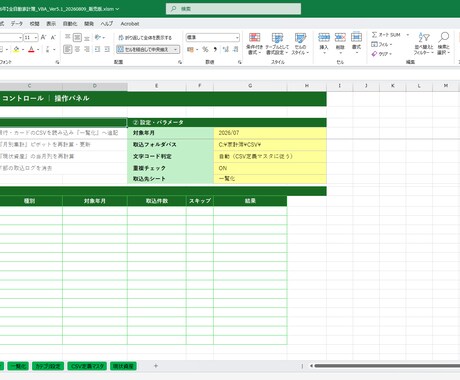Open conditional formatting (条件付き書式)
The width and height of the screenshot is (460, 380).
click(254, 44)
